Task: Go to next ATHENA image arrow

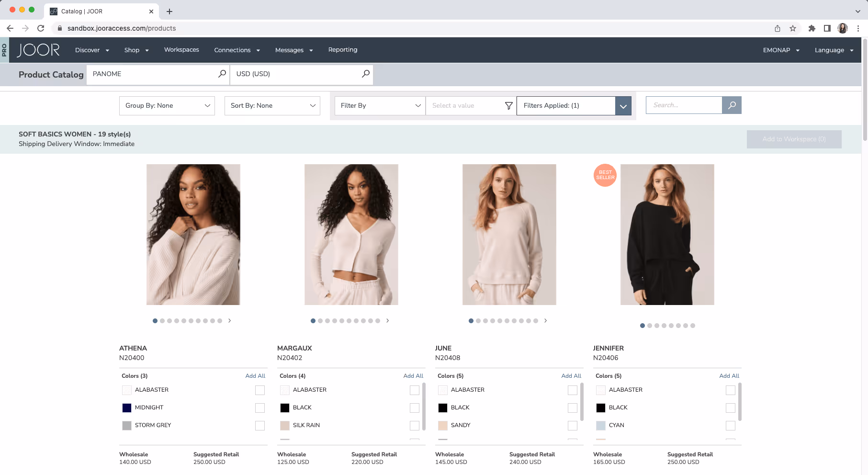Action: click(x=230, y=321)
